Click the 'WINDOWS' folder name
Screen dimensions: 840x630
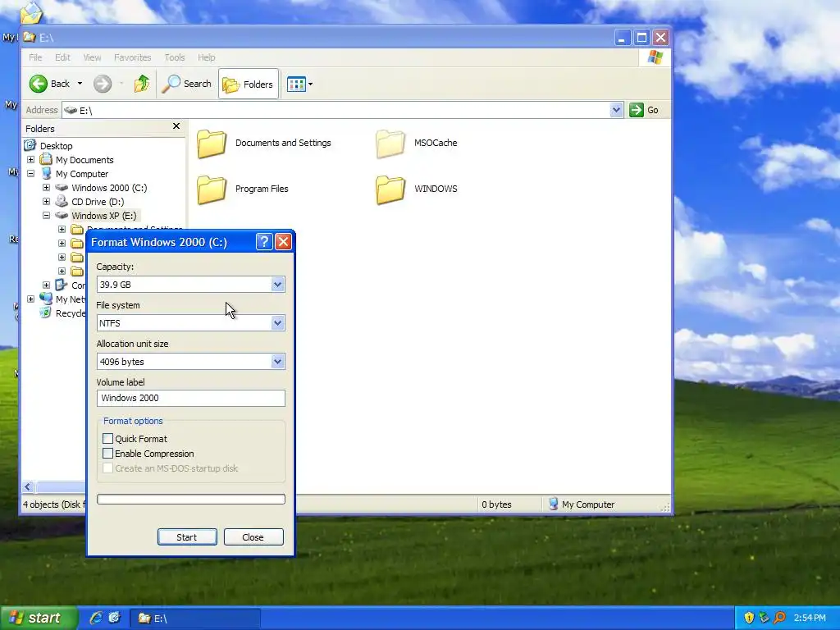(x=436, y=189)
